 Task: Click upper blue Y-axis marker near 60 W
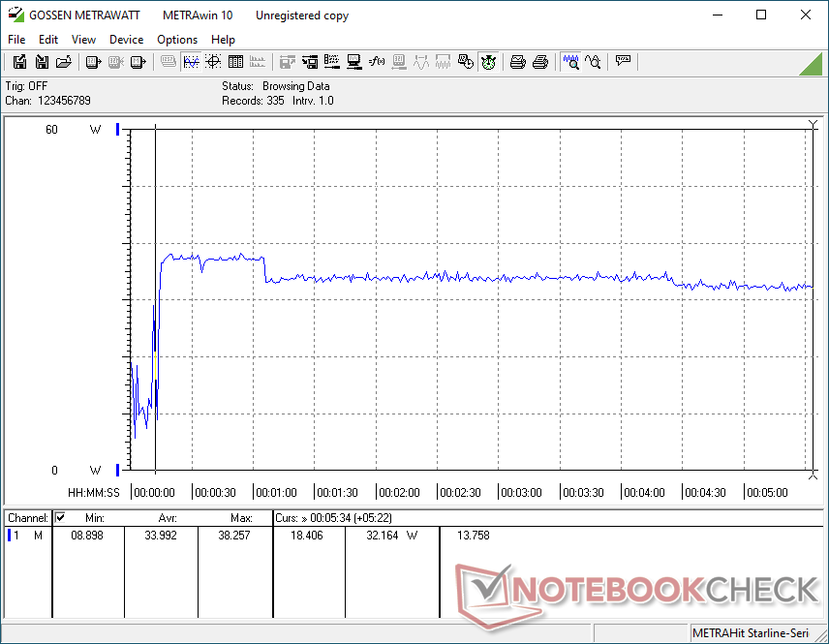pyautogui.click(x=118, y=129)
